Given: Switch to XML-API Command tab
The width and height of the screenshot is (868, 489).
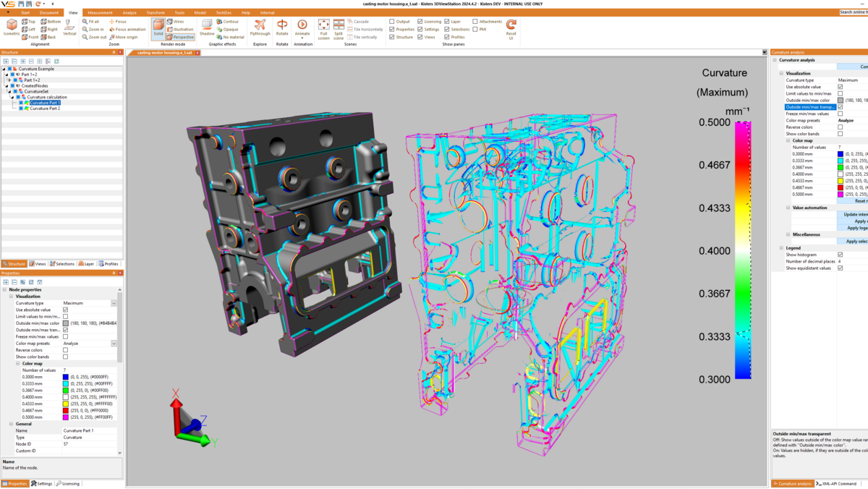Looking at the screenshot, I should tap(836, 484).
